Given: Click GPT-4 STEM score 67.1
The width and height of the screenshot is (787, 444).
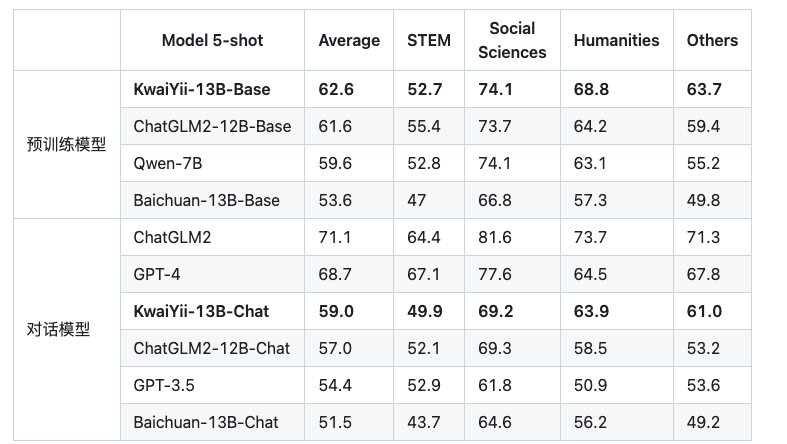Looking at the screenshot, I should point(423,274).
